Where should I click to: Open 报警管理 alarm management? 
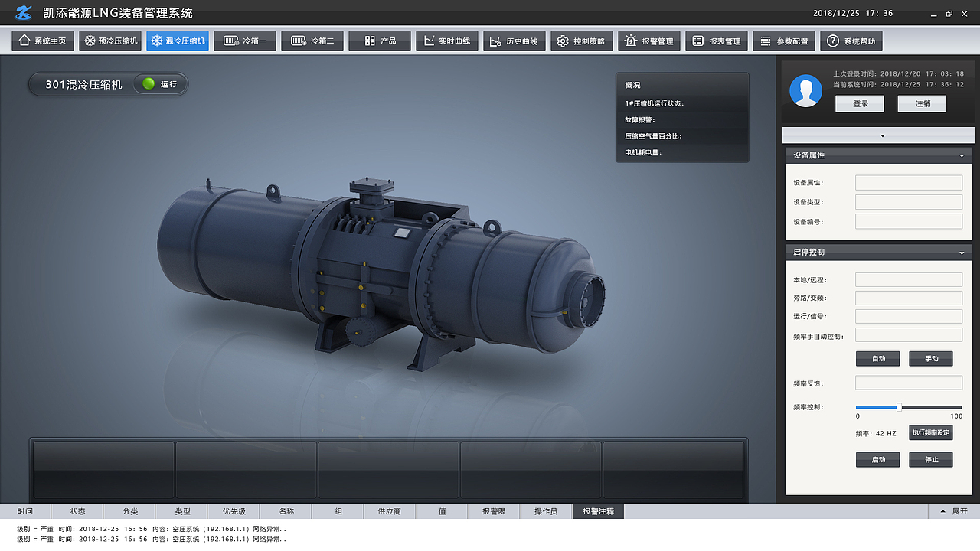(x=649, y=41)
